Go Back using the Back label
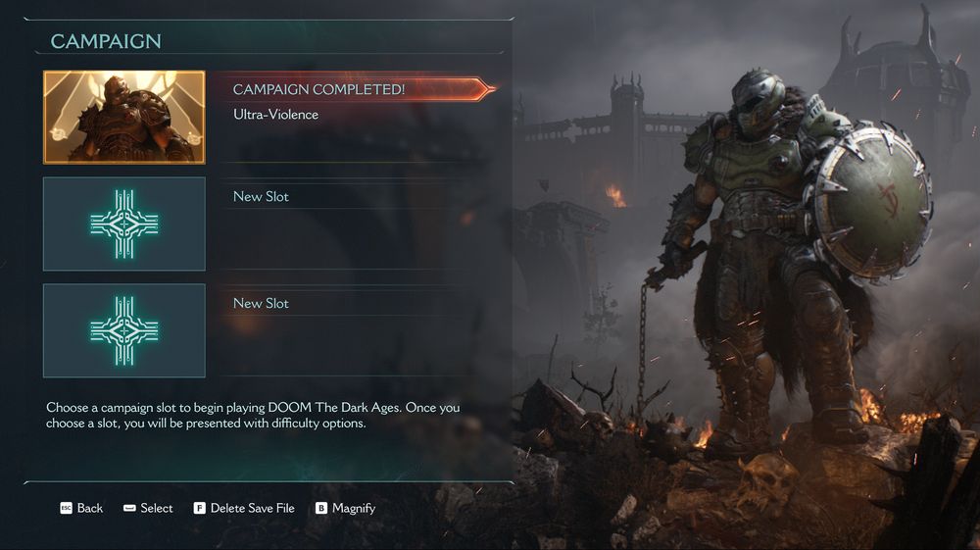 click(90, 508)
